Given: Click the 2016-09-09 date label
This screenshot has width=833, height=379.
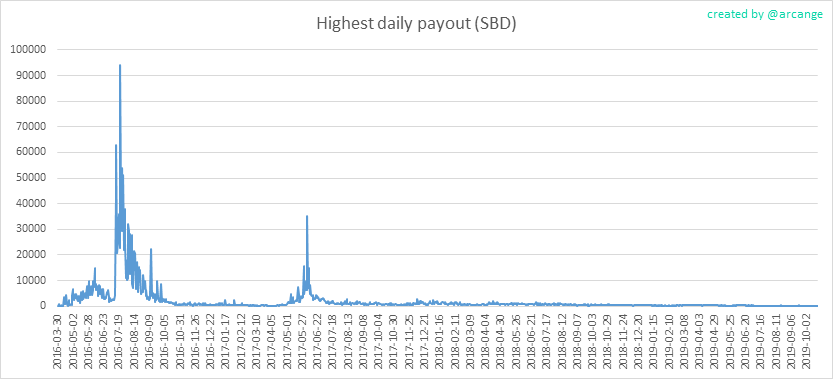Looking at the screenshot, I should tap(150, 340).
